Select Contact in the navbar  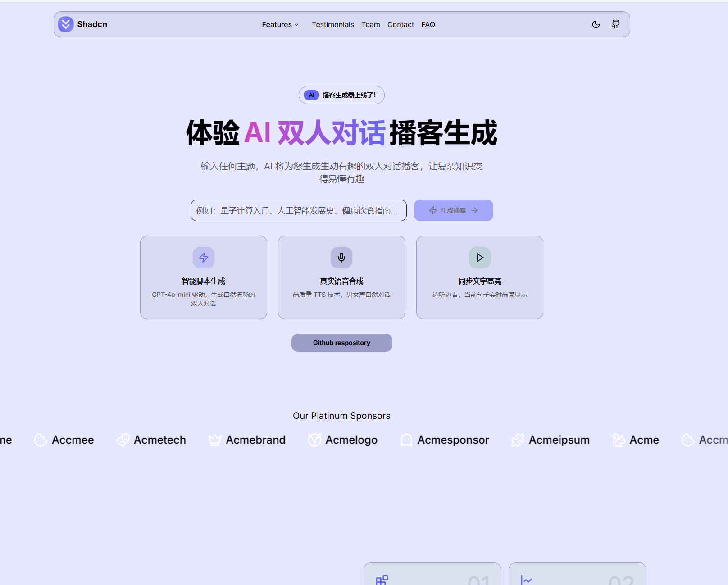point(400,24)
